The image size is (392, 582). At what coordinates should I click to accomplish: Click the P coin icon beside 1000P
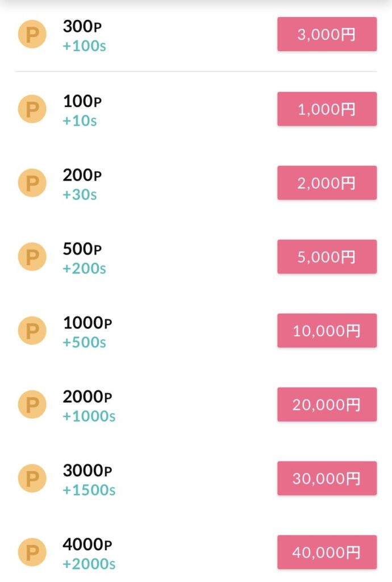(32, 330)
